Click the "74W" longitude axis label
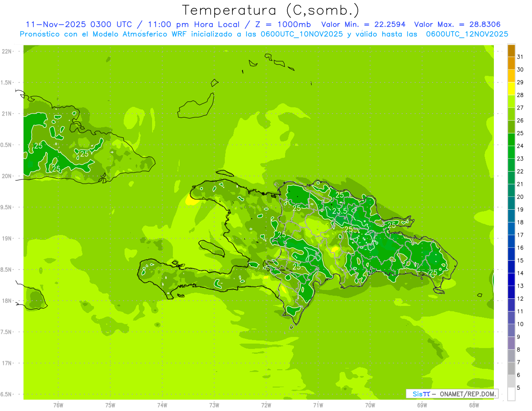Image resolution: width=532 pixels, height=411 pixels. coord(162,405)
